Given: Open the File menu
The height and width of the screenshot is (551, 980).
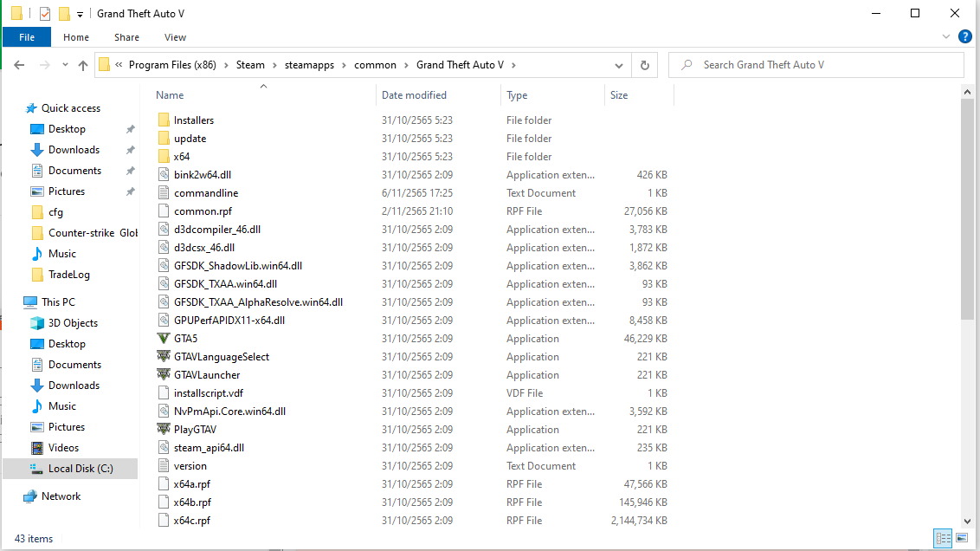Looking at the screenshot, I should (26, 37).
